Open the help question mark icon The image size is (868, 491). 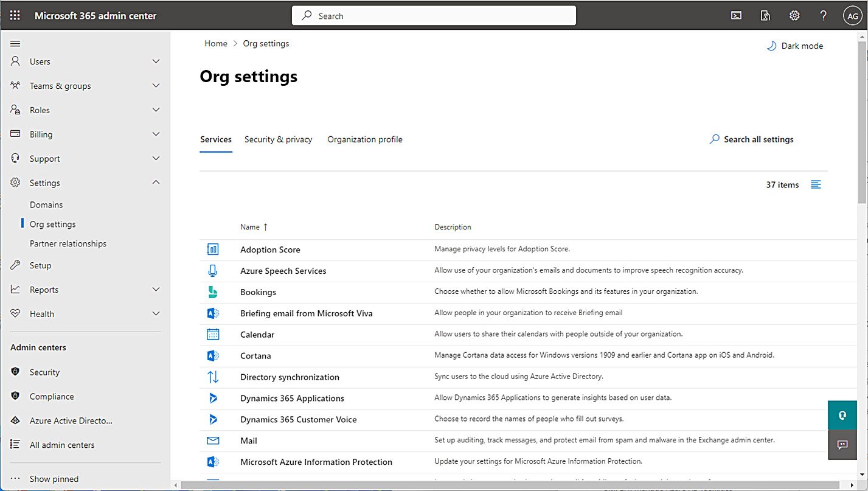click(824, 16)
